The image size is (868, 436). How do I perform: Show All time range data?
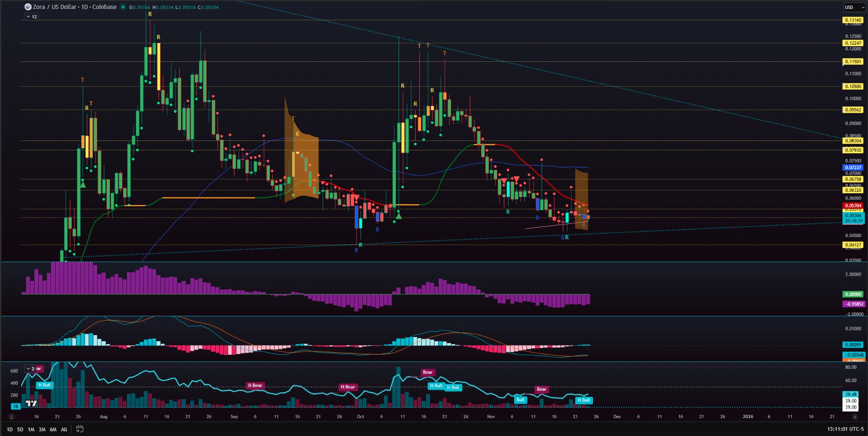(x=64, y=429)
